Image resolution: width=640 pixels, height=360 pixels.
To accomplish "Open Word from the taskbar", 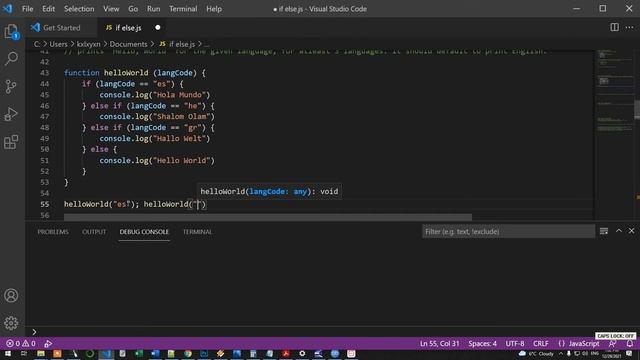I will [x=155, y=353].
